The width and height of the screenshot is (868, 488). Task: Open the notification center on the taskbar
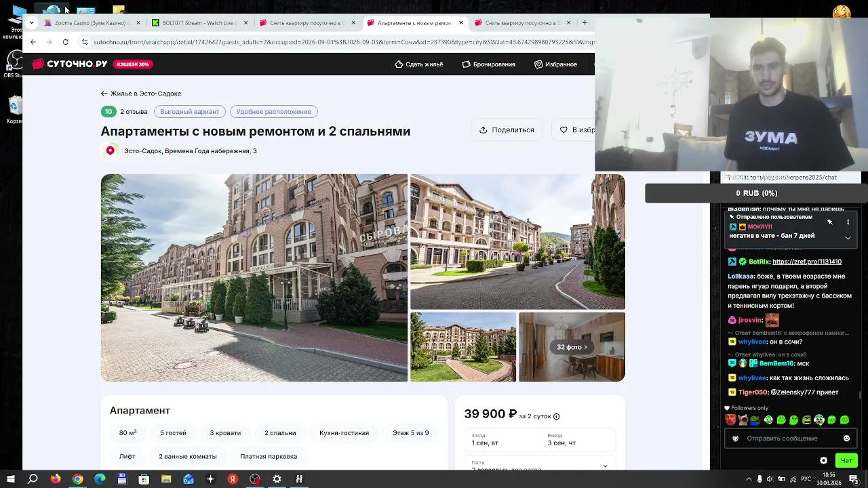[x=854, y=479]
